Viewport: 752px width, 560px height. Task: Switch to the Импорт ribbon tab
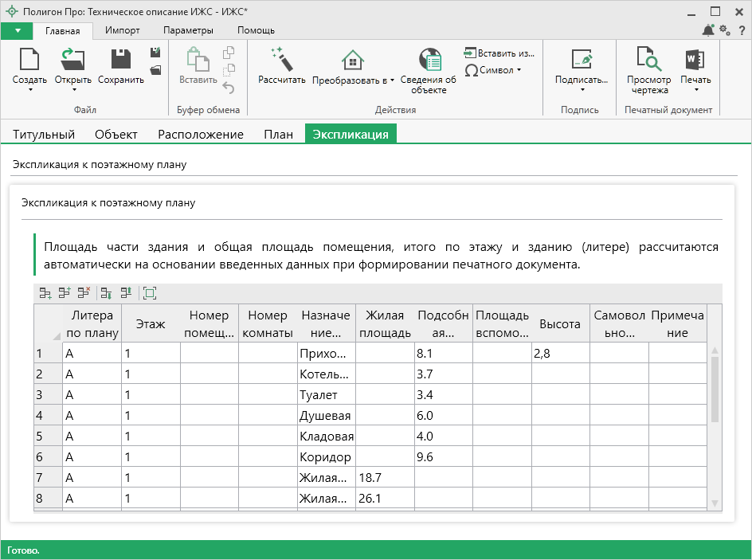[x=122, y=30]
